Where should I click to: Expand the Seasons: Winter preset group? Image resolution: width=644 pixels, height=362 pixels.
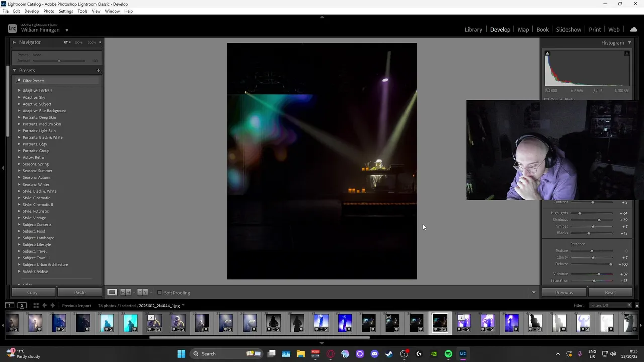19,184
